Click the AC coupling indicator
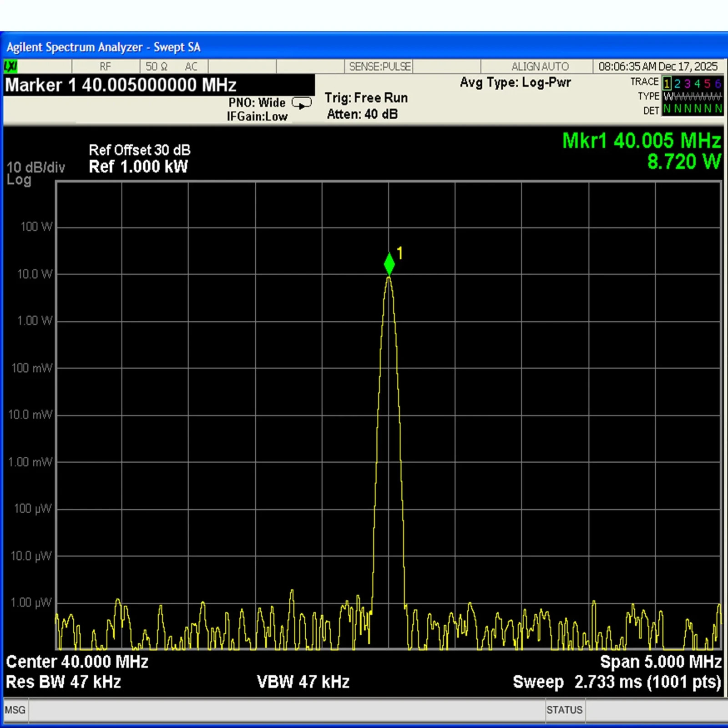 click(191, 67)
